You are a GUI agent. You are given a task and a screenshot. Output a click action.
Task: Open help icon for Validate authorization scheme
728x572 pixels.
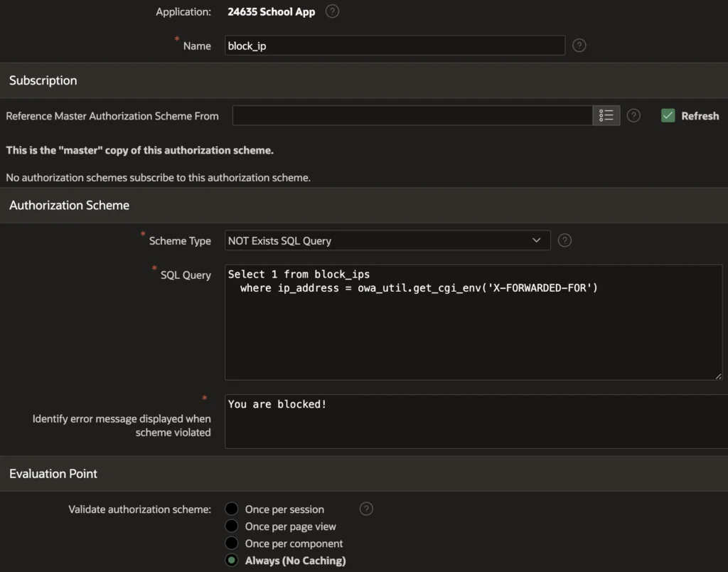pyautogui.click(x=366, y=509)
